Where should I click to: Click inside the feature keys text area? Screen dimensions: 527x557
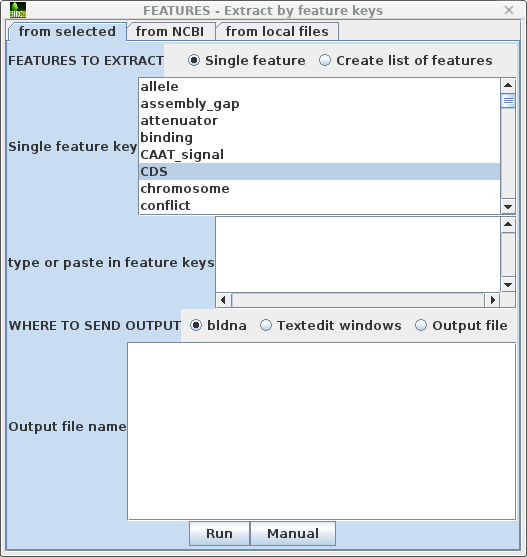click(358, 255)
